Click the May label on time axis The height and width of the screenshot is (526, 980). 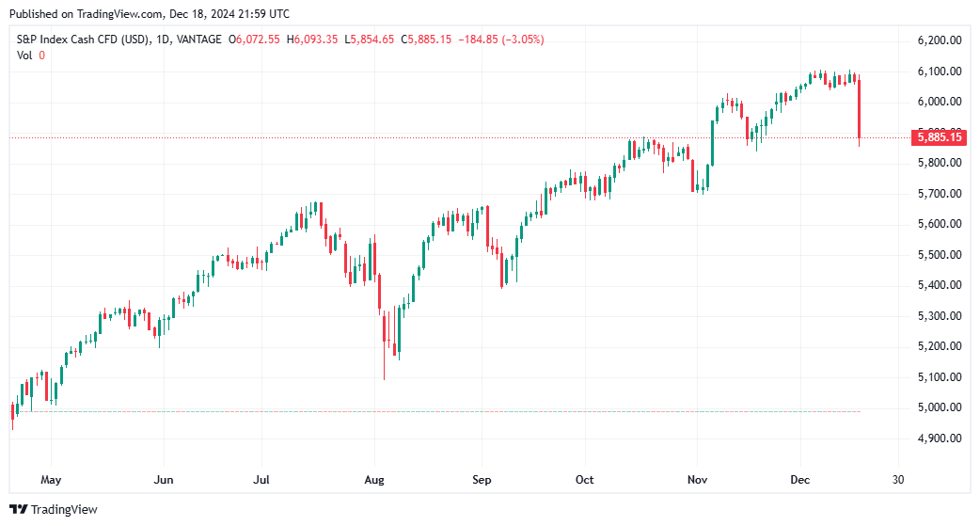click(51, 480)
